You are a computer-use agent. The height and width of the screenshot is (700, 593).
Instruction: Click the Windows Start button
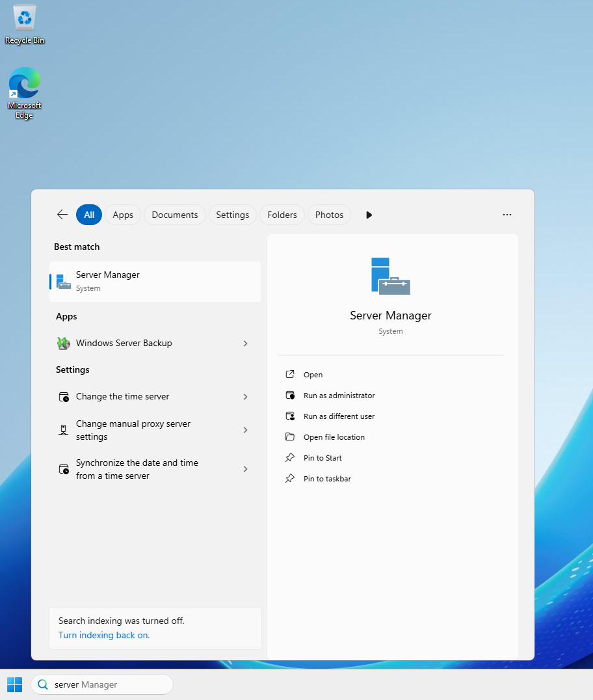15,684
